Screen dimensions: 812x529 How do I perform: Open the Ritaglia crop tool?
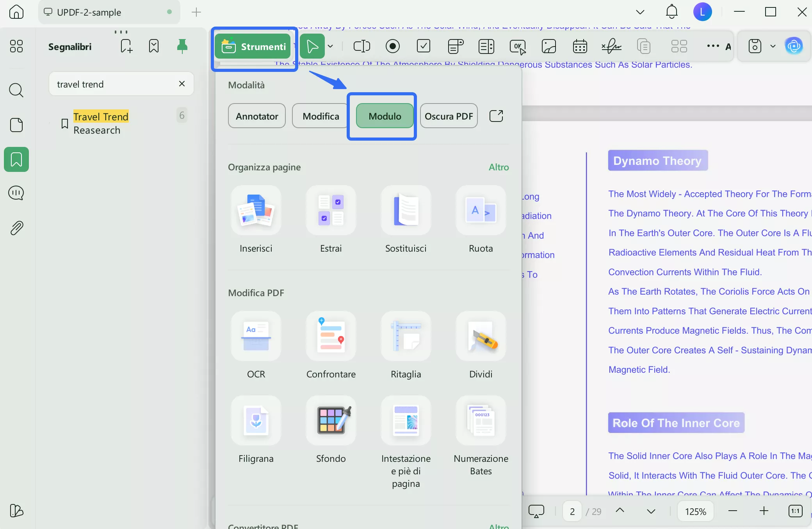406,336
